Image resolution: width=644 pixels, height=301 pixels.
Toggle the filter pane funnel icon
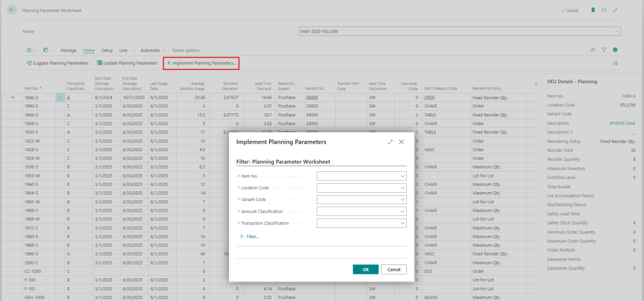point(604,50)
